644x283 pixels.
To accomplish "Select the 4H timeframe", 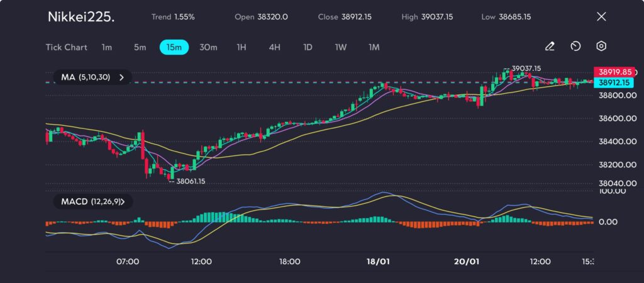I will 274,47.
